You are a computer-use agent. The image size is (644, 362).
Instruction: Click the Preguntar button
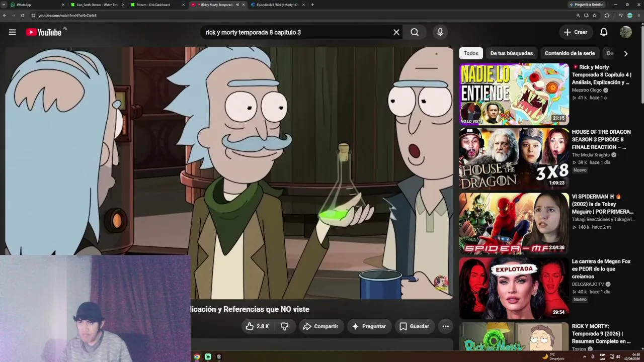coord(369,326)
